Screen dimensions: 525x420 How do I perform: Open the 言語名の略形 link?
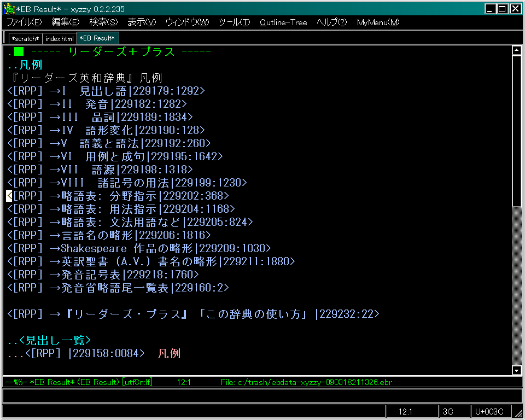[x=109, y=235]
